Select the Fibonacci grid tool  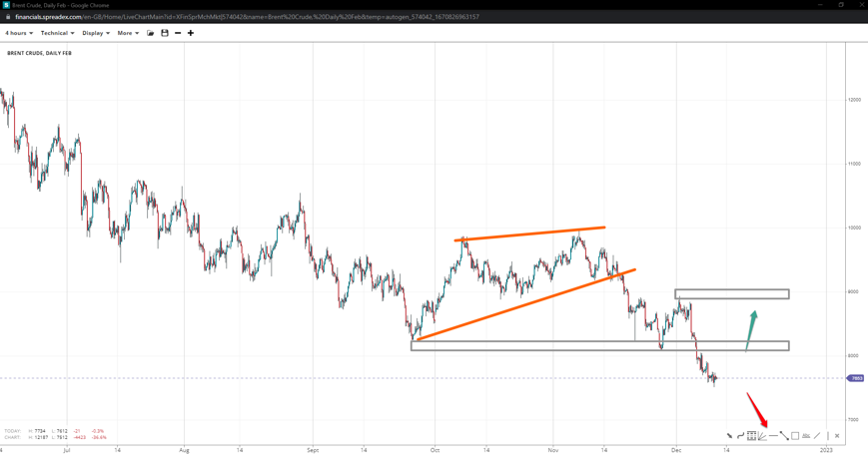[751, 436]
